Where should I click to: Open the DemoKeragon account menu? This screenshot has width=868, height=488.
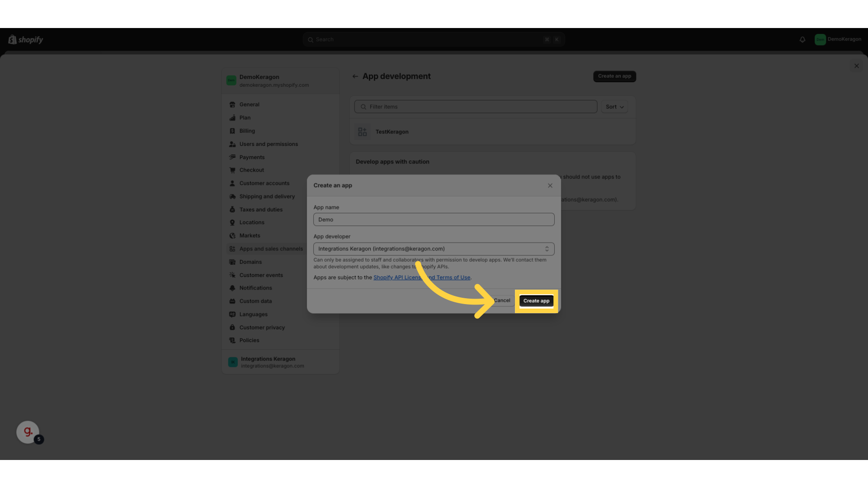point(838,39)
